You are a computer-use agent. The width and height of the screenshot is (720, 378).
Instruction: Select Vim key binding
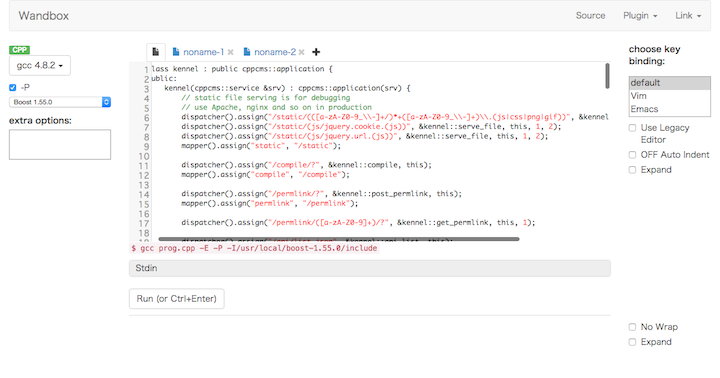click(669, 96)
